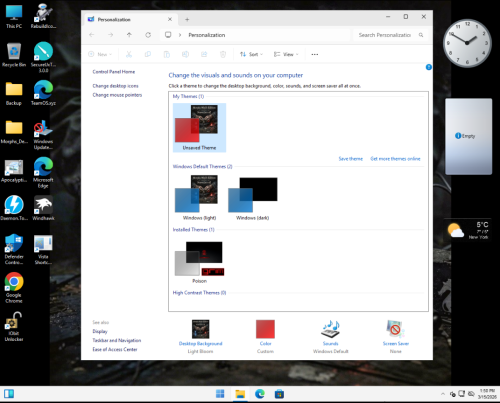The image size is (500, 403).
Task: Show hidden system tray icons
Action: pos(443,394)
